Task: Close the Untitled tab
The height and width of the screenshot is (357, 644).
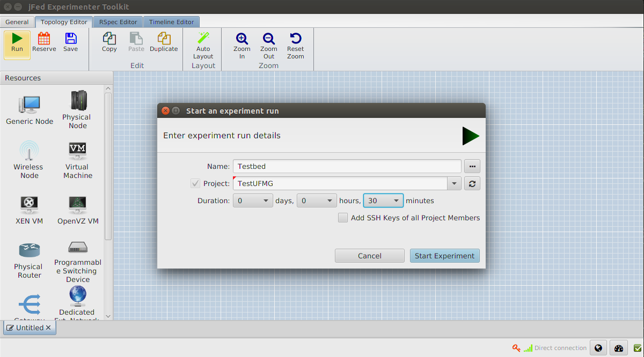Action: [48, 328]
